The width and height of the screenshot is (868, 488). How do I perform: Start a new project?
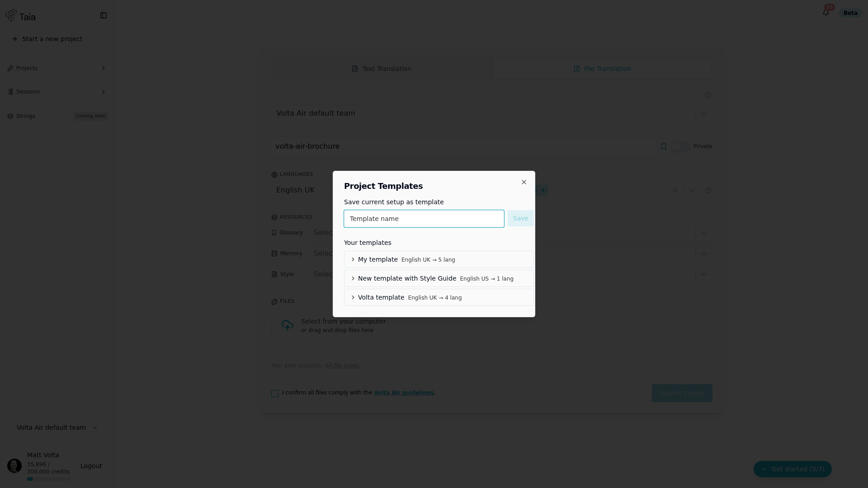click(57, 39)
